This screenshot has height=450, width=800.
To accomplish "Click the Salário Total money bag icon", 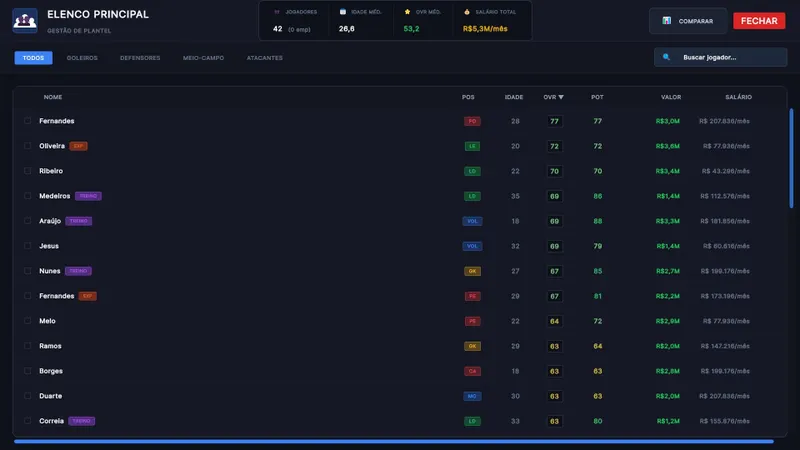I will pos(467,12).
